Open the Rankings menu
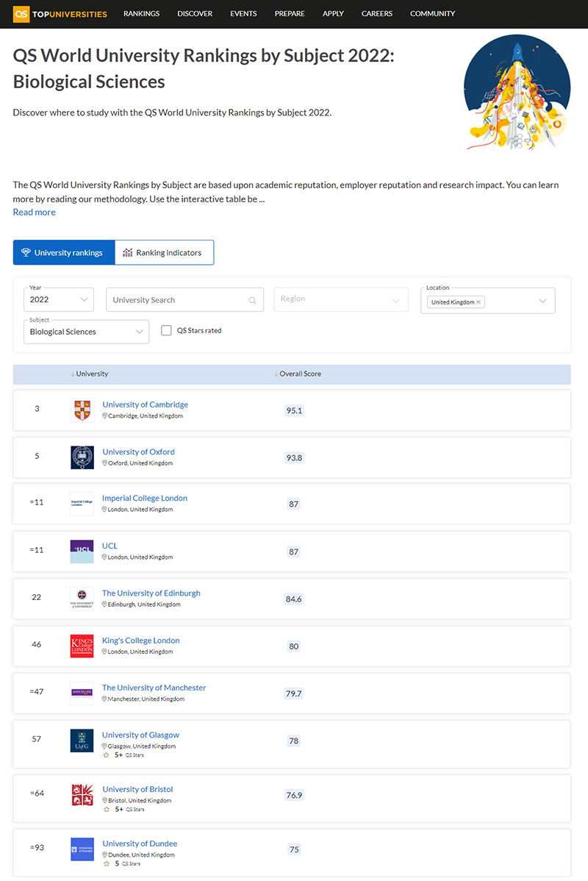The height and width of the screenshot is (881, 588). click(x=142, y=13)
